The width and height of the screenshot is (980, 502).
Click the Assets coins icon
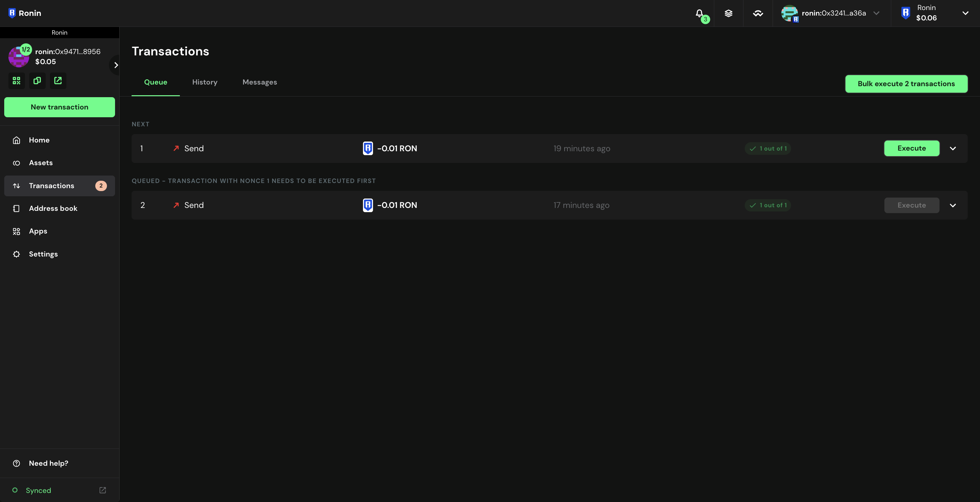(x=16, y=163)
